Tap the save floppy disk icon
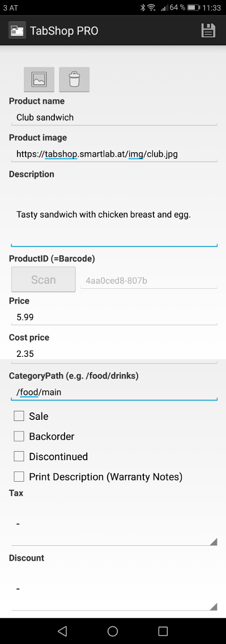Screen dimensions: 226x644 208,31
